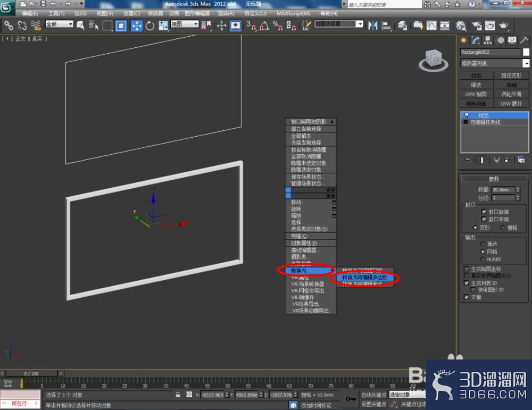The height and width of the screenshot is (410, 532).
Task: Select 网格 (Mesh) output option
Action: click(x=483, y=252)
